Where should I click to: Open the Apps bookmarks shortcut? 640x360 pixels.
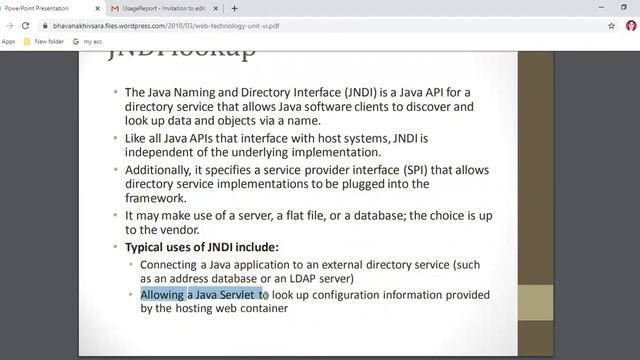point(8,42)
